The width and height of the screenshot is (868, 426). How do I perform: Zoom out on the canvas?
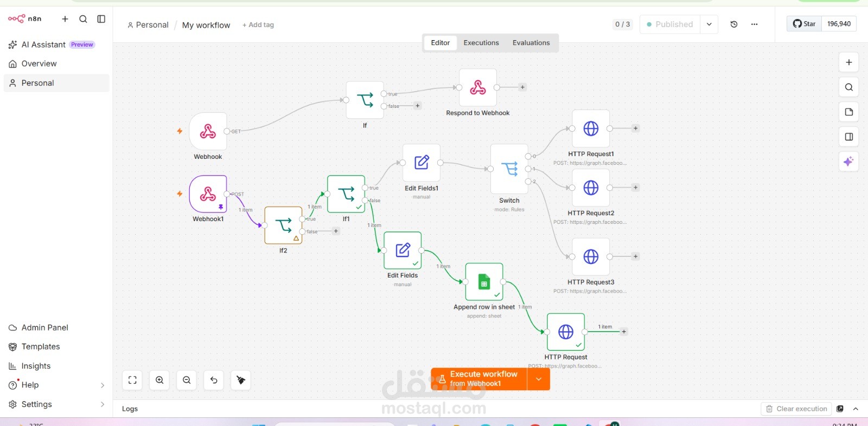[x=187, y=380]
